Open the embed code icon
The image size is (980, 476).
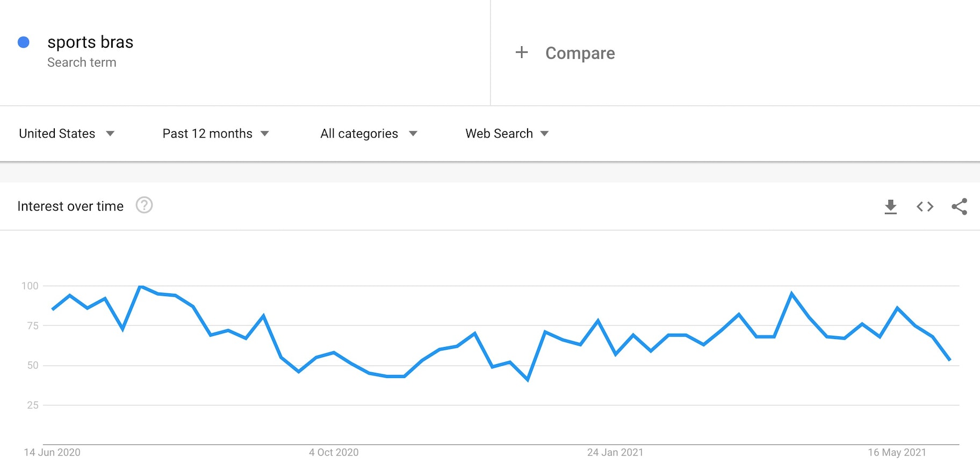click(x=925, y=206)
